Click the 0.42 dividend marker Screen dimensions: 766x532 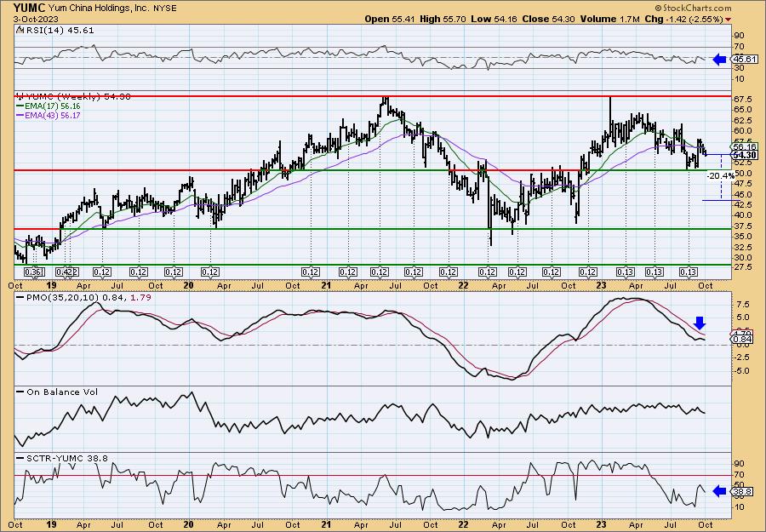(x=65, y=272)
